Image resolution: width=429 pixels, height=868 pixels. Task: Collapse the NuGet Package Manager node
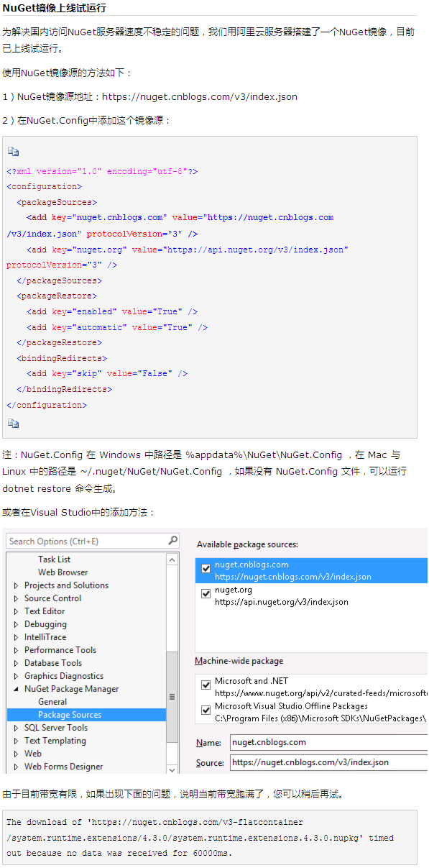[17, 689]
